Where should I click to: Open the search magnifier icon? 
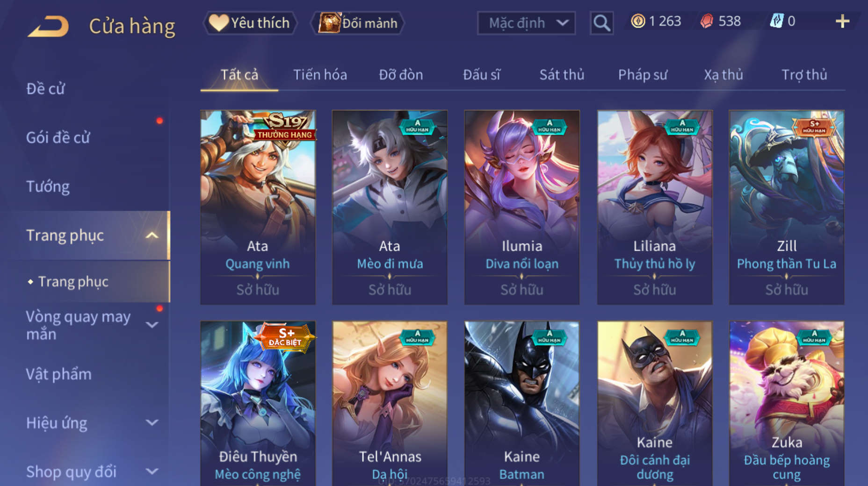pyautogui.click(x=601, y=22)
